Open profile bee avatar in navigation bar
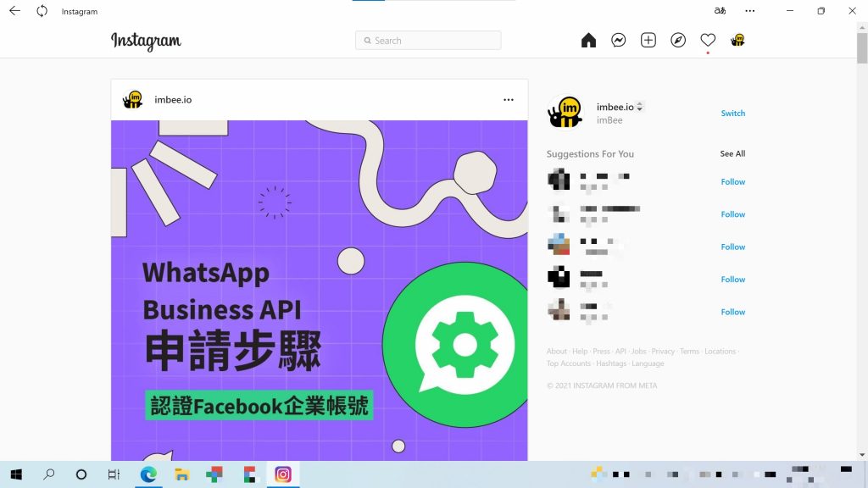868x488 pixels. pos(737,41)
